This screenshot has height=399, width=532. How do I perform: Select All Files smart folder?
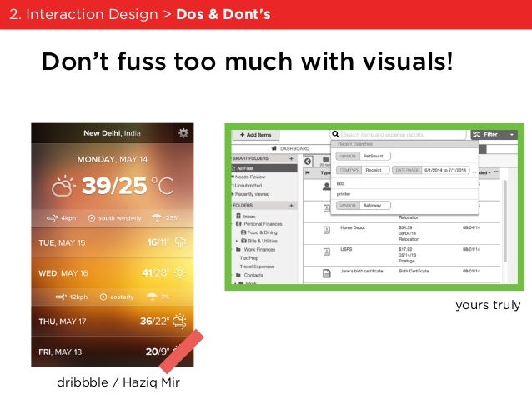264,168
